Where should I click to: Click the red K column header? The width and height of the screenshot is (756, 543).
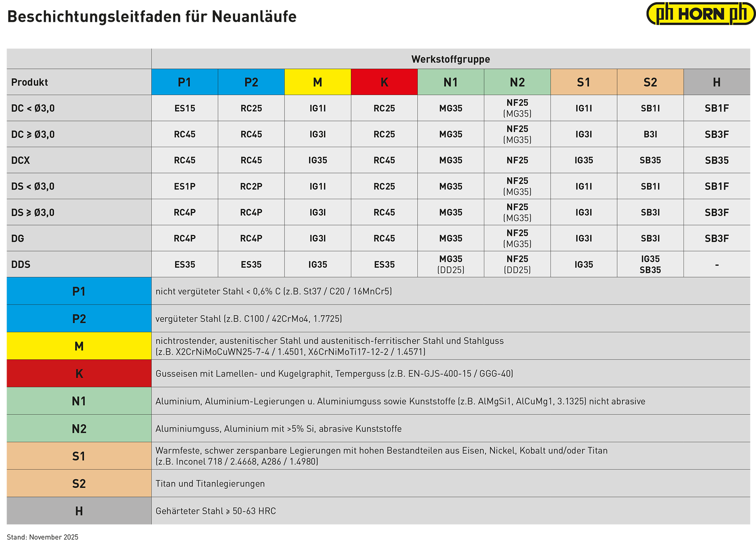click(384, 82)
